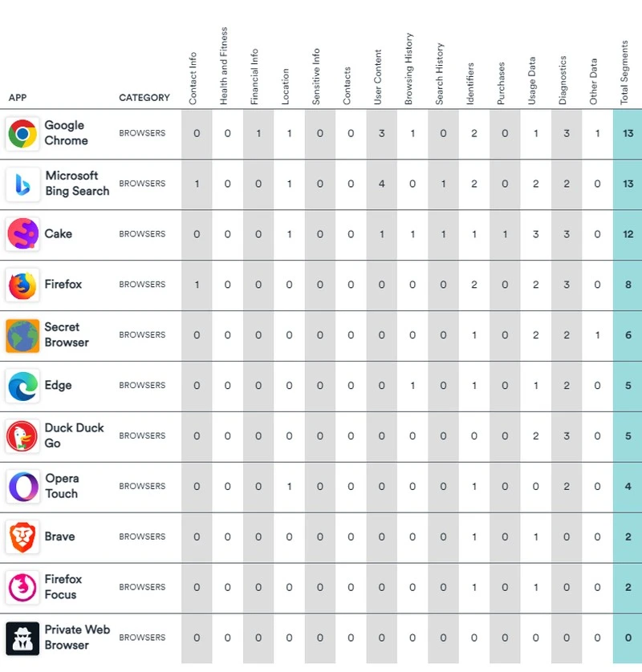
Task: Click the Google Chrome app icon
Action: (22, 133)
